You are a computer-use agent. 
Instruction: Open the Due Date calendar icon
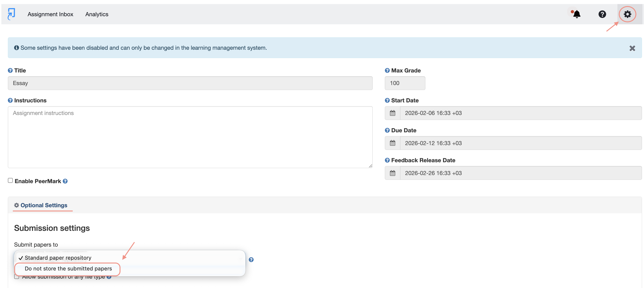pos(392,143)
